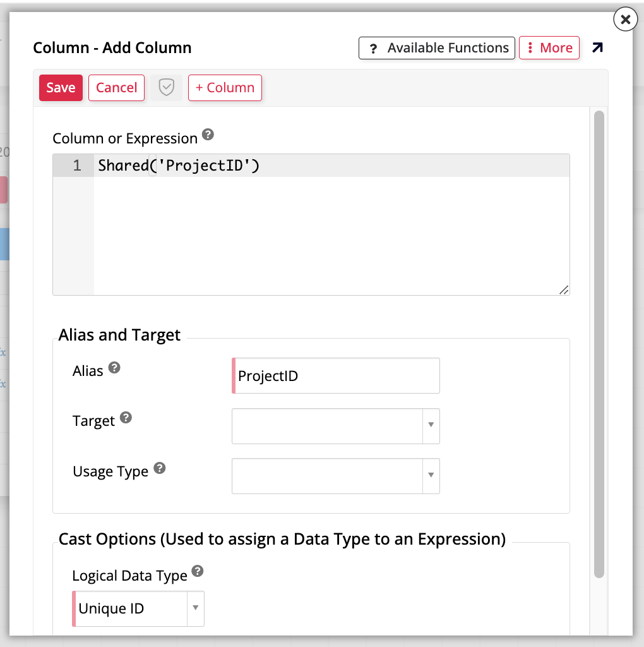The width and height of the screenshot is (644, 647).
Task: Click the expression editor resize handle
Action: coord(563,289)
